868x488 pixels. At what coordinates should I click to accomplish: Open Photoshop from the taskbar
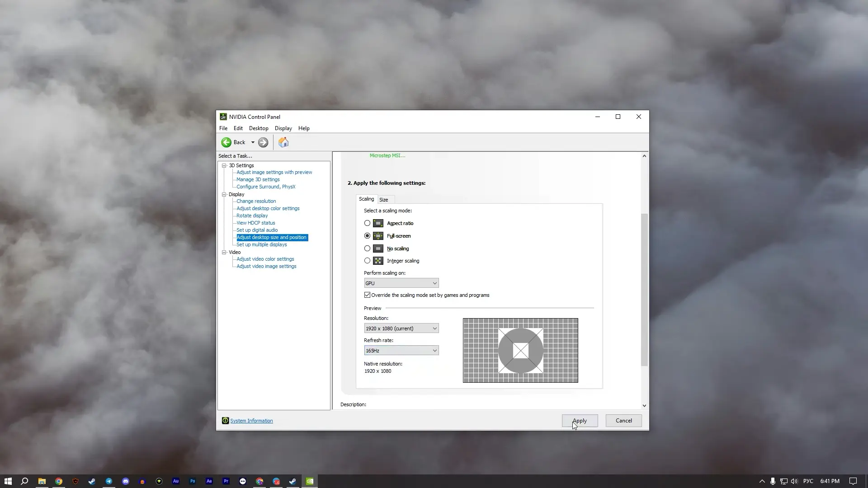193,481
